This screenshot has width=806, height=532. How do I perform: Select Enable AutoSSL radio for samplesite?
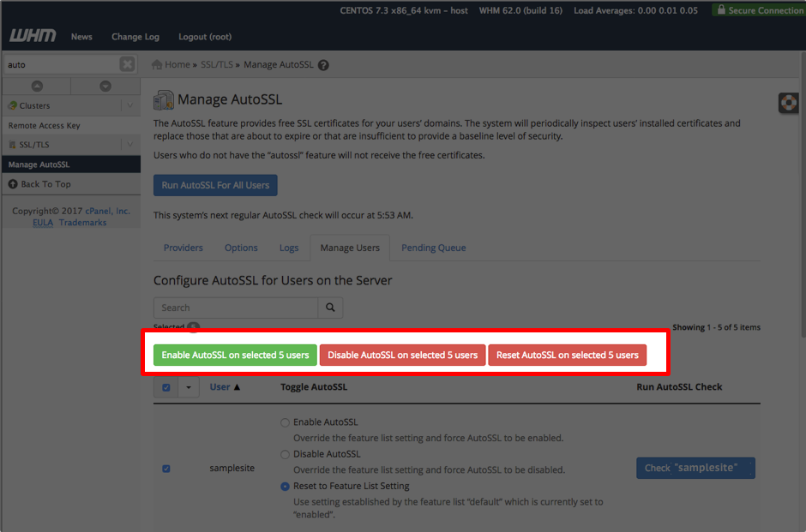tap(285, 422)
